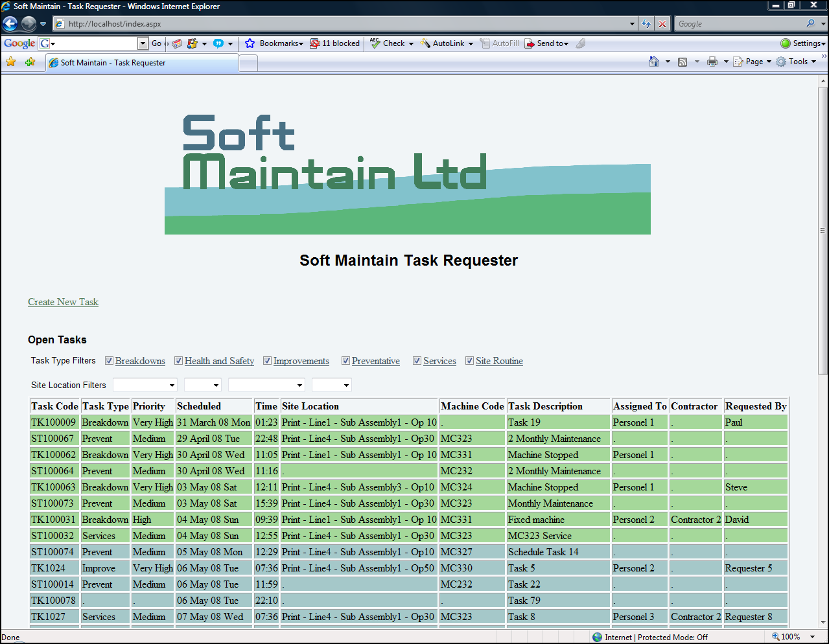Click the Google search box at top right
This screenshot has width=829, height=644.
[739, 24]
